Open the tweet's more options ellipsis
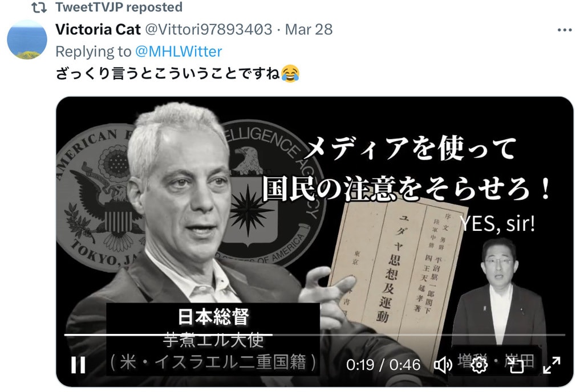 (564, 30)
